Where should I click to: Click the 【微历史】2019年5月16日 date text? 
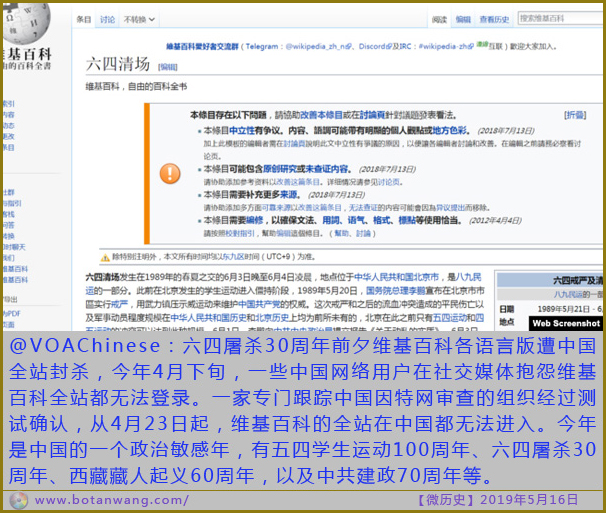coord(497,500)
